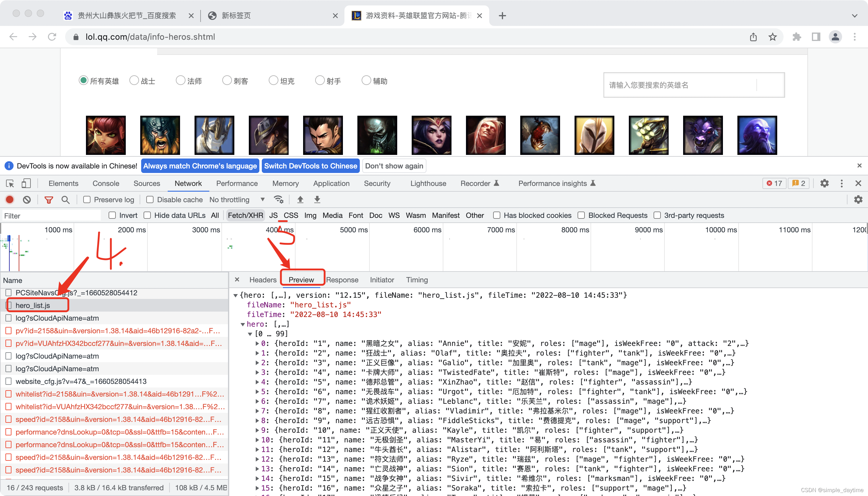Select 法师 hero filter radio

pyautogui.click(x=180, y=80)
